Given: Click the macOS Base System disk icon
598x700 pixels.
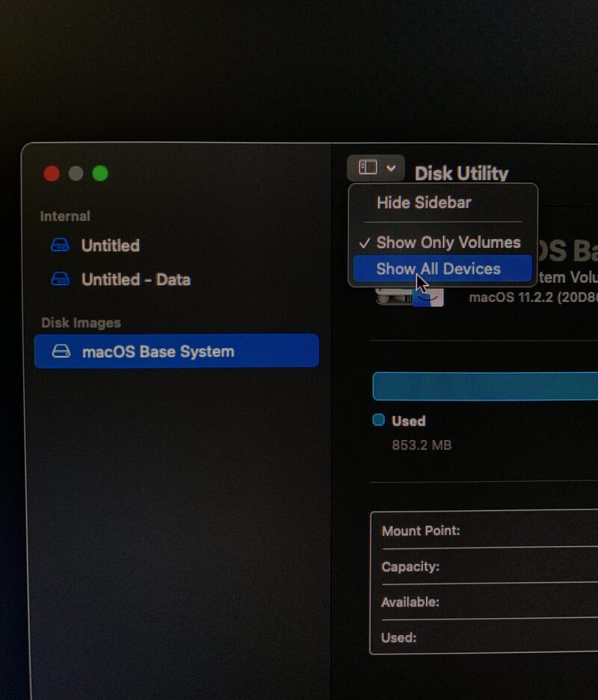Looking at the screenshot, I should [61, 351].
